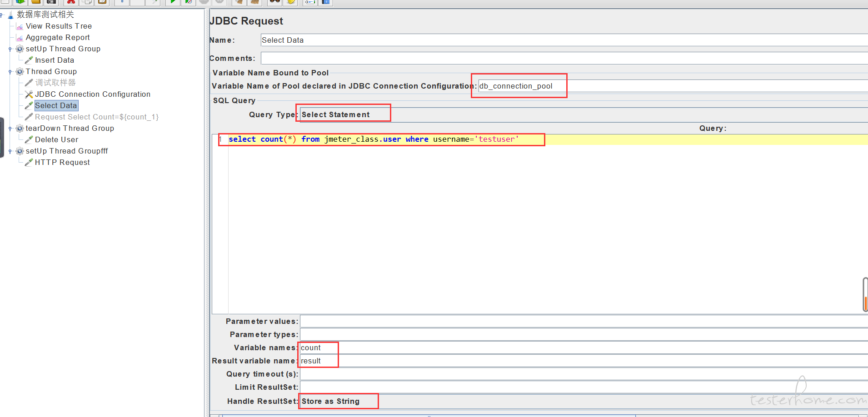Click the tearDown Thread Group gear icon
The image size is (868, 417).
click(x=20, y=128)
